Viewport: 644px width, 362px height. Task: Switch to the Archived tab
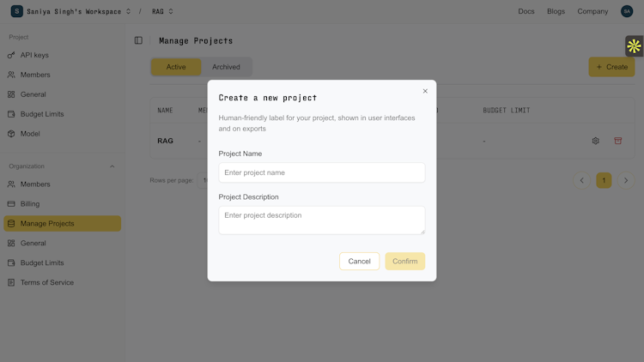coord(226,67)
